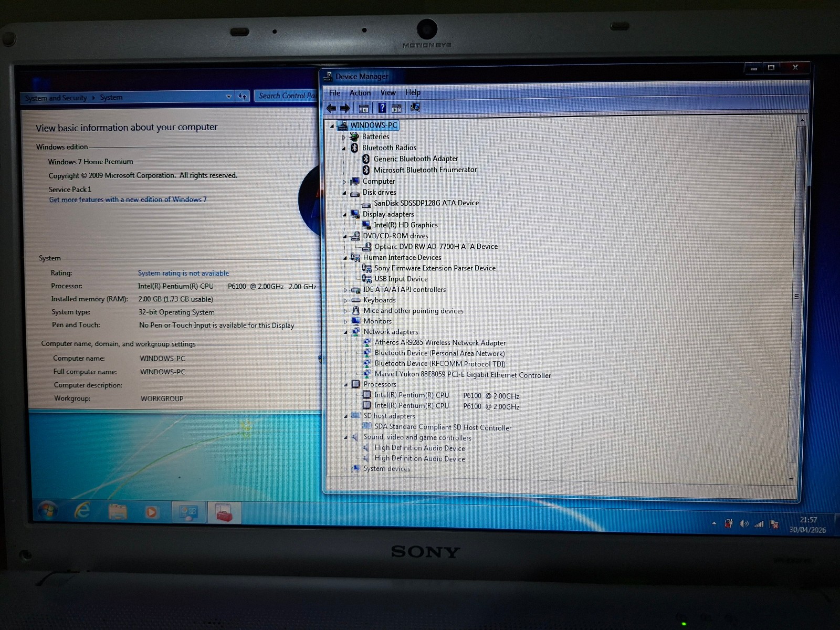Collapse the Bluetooth Radios category

click(344, 149)
